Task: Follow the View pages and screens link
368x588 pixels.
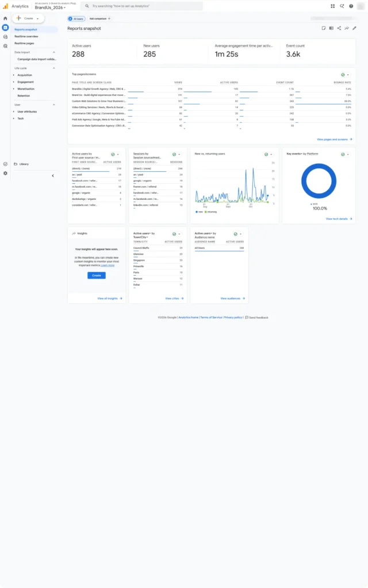Action: point(334,139)
